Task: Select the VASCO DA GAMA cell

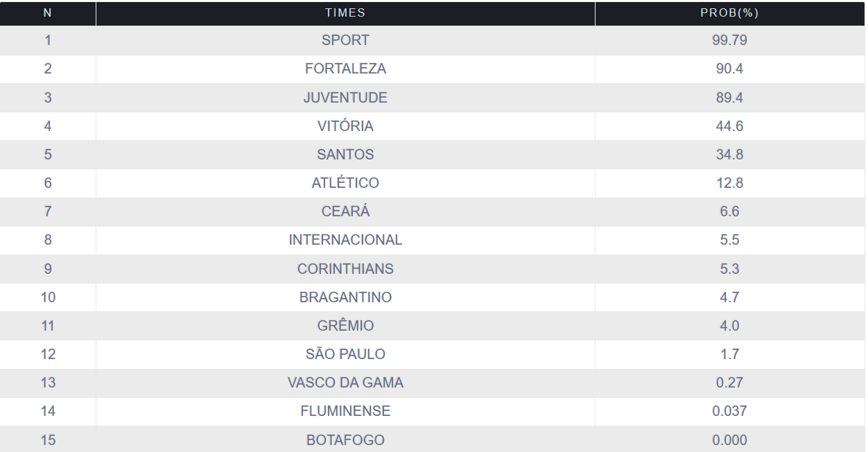Action: pyautogui.click(x=345, y=383)
